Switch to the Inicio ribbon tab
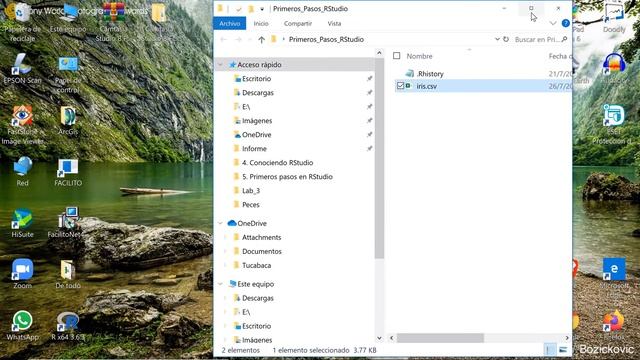Viewport: 640px width, 360px height. tap(261, 24)
